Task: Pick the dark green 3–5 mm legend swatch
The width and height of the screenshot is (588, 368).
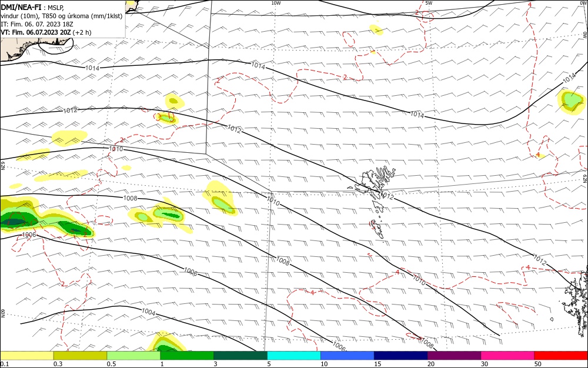Action: (240, 356)
